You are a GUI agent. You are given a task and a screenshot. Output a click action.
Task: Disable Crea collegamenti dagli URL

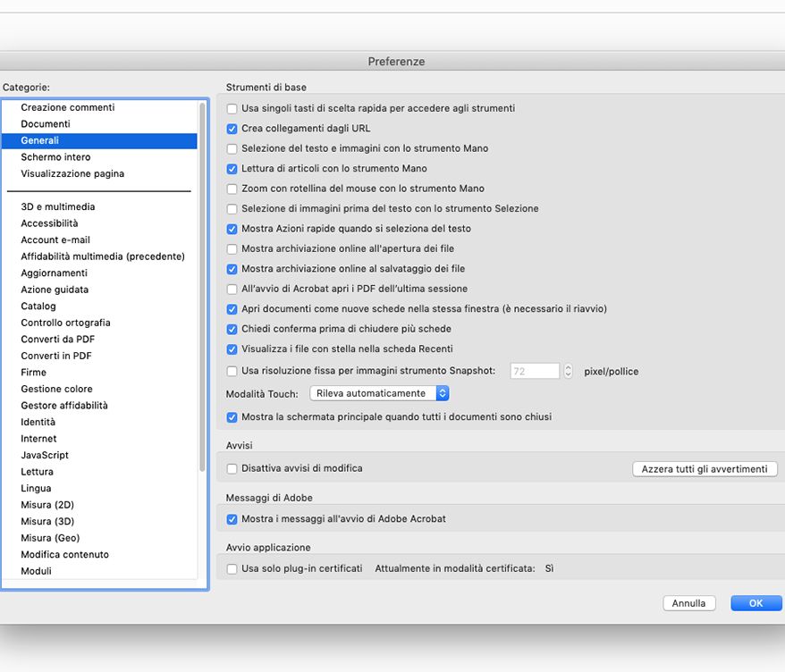(x=231, y=128)
